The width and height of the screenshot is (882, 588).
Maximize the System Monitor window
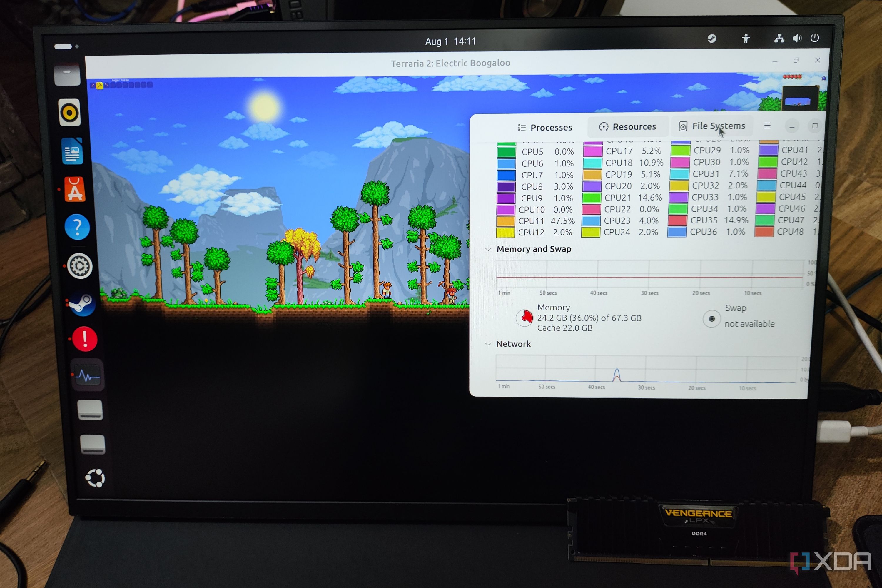point(814,126)
